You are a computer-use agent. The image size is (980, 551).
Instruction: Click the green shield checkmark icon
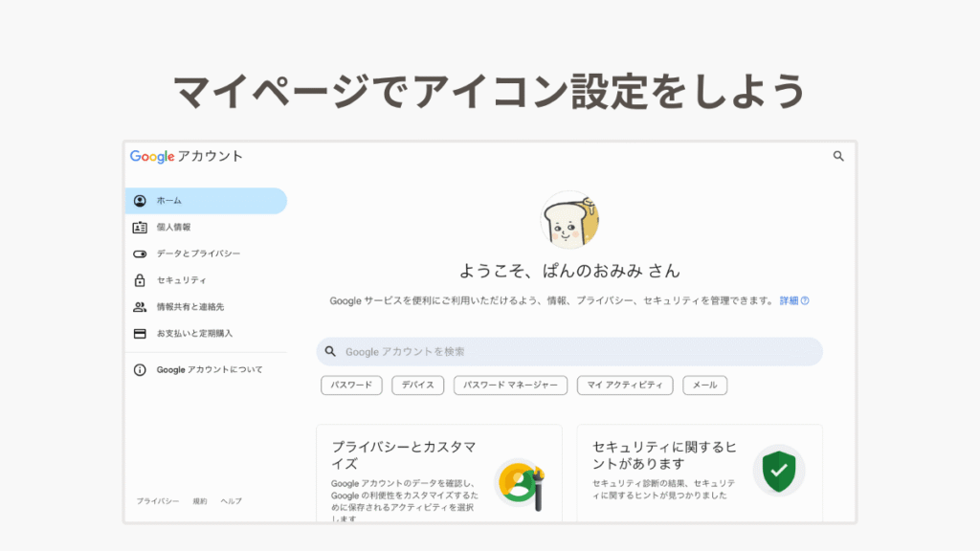click(x=779, y=471)
